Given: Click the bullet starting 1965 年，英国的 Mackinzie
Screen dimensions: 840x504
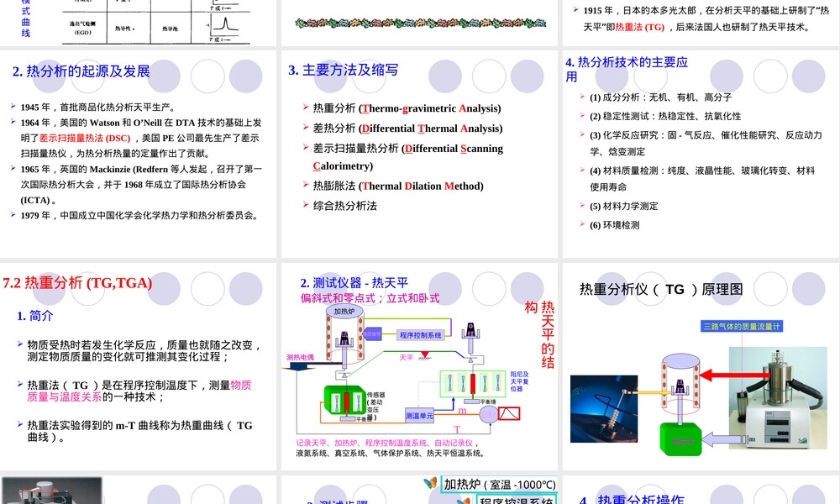Looking at the screenshot, I should 141,184.
